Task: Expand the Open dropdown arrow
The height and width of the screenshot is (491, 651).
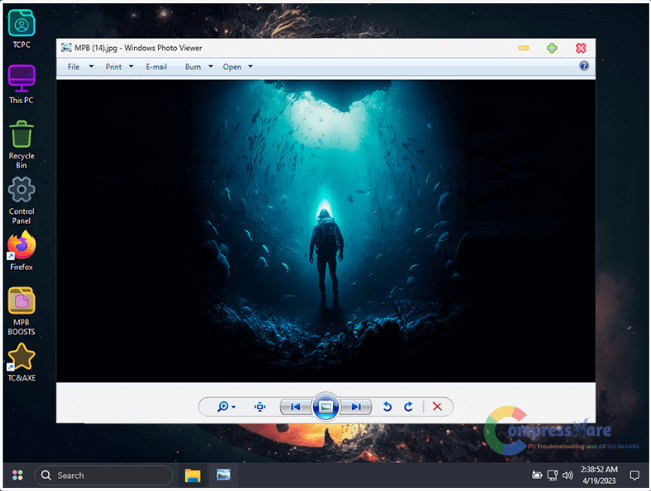Action: 250,66
